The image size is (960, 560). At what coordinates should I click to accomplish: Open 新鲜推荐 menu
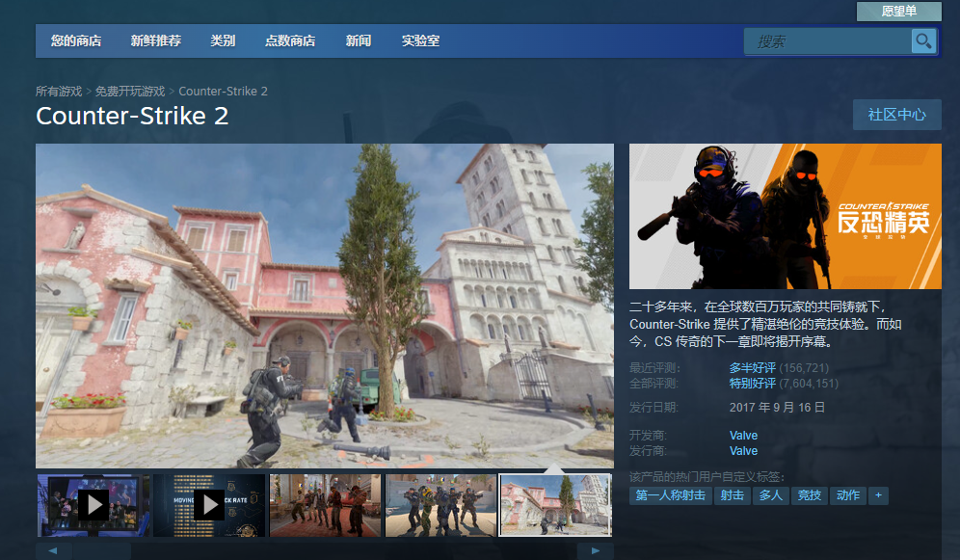[x=155, y=41]
